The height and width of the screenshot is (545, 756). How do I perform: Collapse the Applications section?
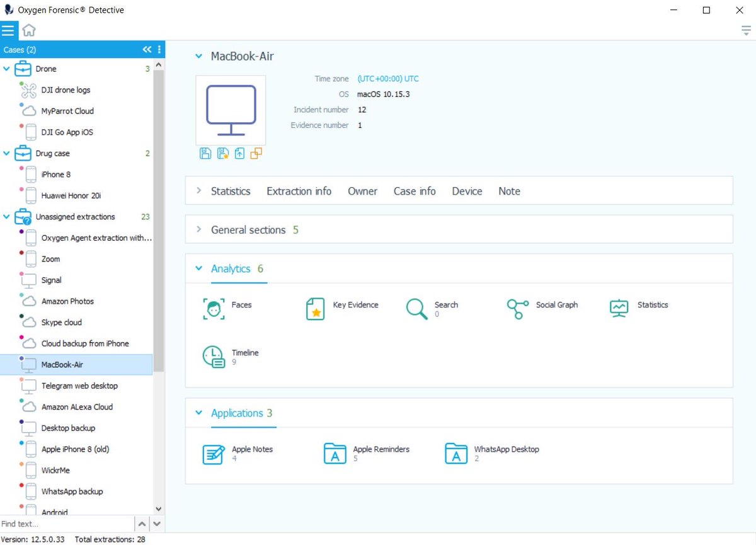(198, 413)
